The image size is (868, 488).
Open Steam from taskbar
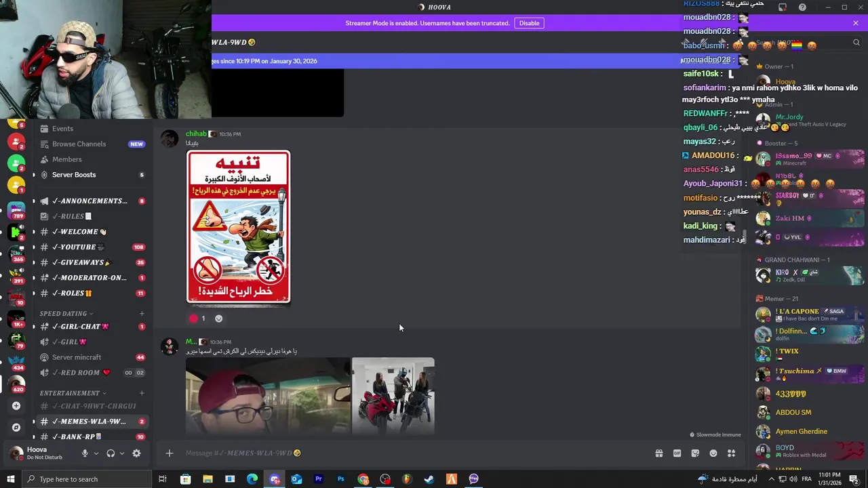click(429, 479)
